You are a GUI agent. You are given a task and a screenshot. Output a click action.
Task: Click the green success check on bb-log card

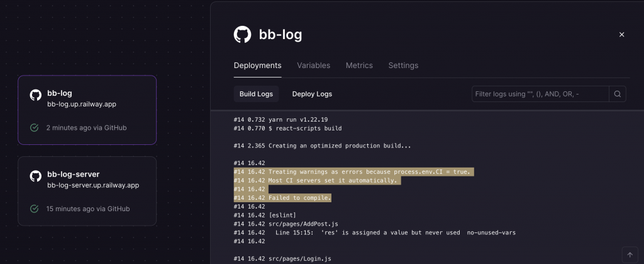coord(35,128)
